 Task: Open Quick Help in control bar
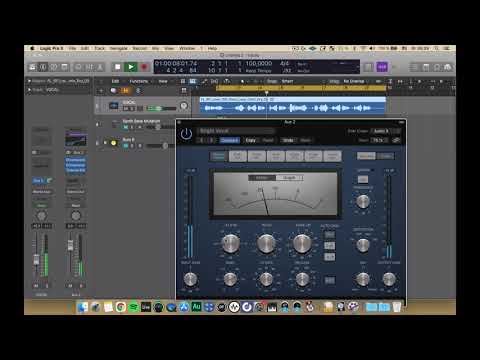tap(54, 67)
